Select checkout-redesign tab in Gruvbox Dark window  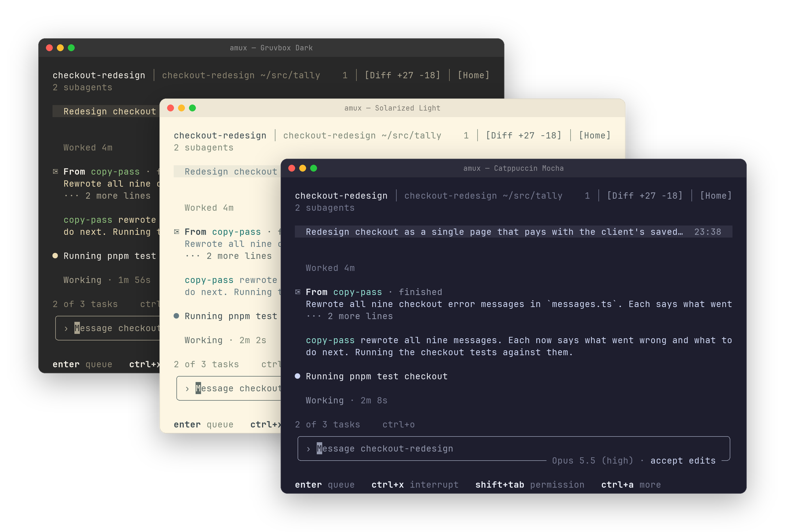point(99,75)
